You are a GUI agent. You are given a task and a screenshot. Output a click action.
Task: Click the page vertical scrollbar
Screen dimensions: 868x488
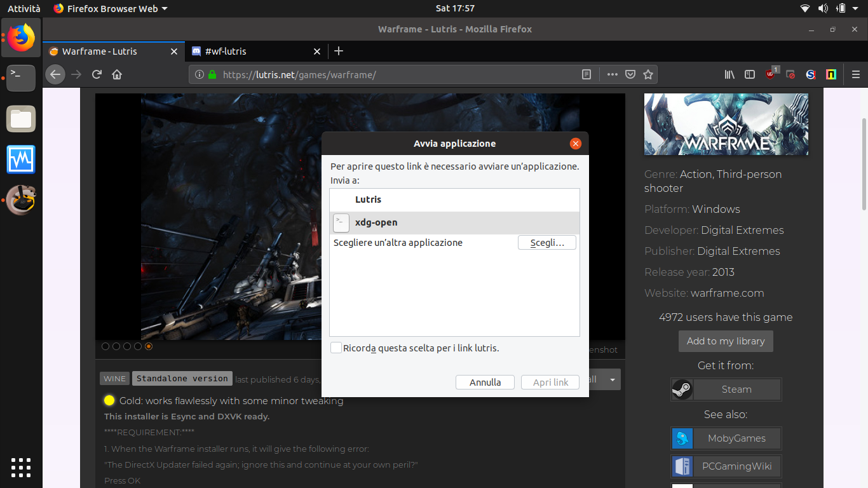tap(864, 164)
